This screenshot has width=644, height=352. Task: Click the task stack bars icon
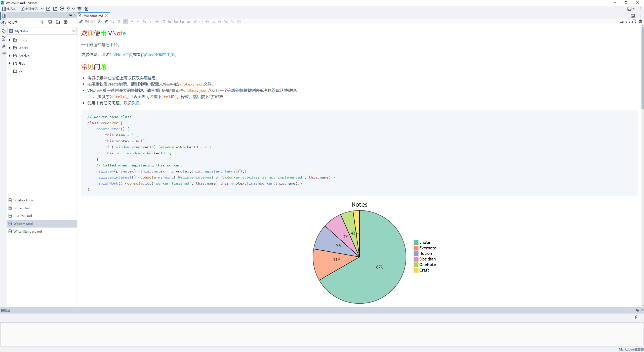click(x=79, y=9)
